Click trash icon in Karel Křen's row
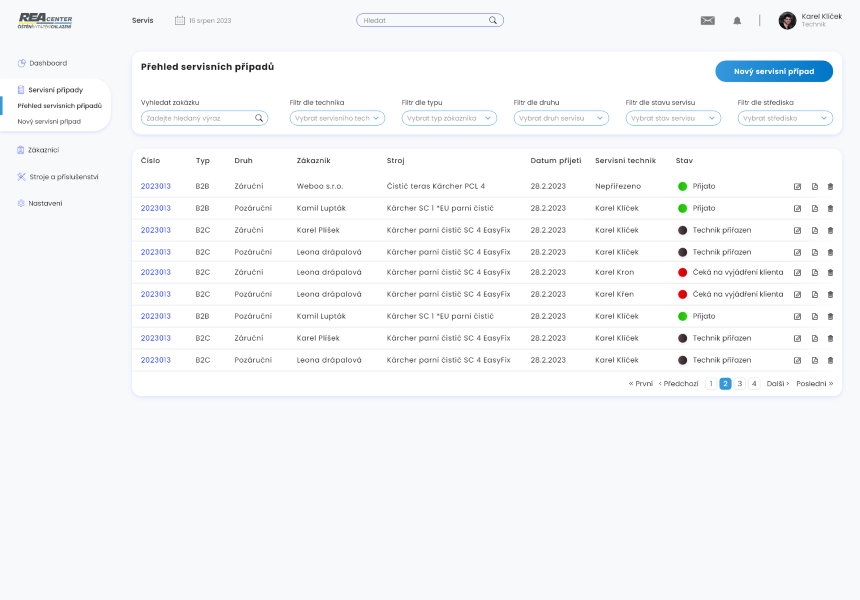860x600 pixels. tap(830, 295)
